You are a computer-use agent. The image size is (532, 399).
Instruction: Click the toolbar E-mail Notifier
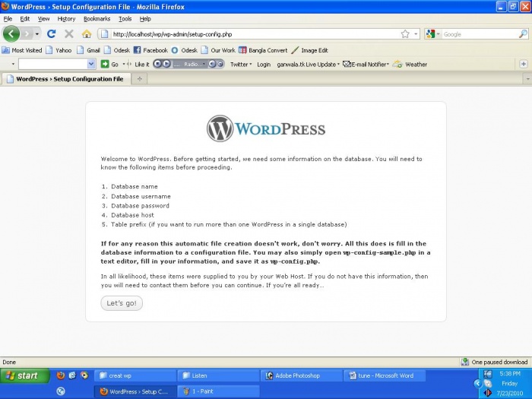[366, 64]
